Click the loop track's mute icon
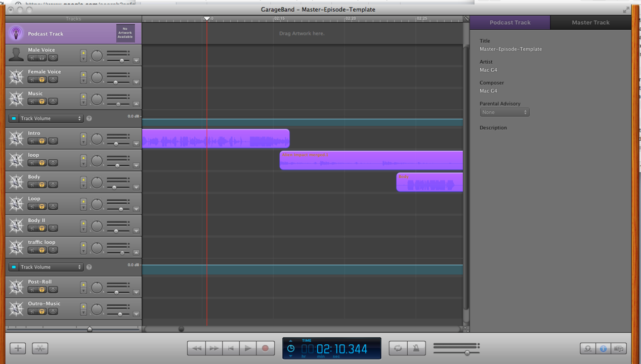This screenshot has width=641, height=364. [x=32, y=163]
